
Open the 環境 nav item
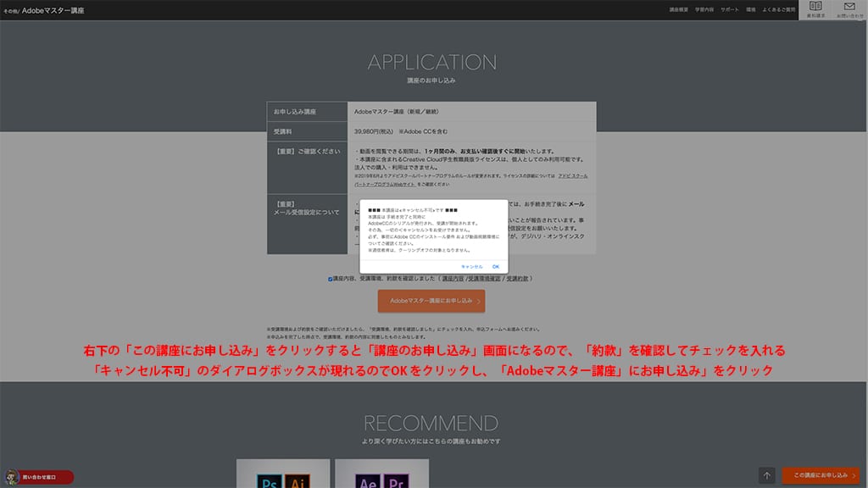click(x=751, y=10)
